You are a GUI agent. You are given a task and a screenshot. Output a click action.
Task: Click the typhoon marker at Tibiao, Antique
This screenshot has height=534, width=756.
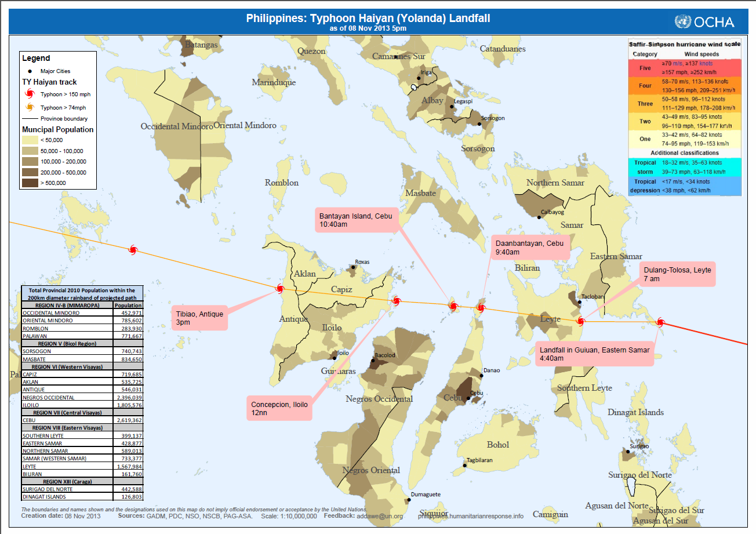(279, 288)
